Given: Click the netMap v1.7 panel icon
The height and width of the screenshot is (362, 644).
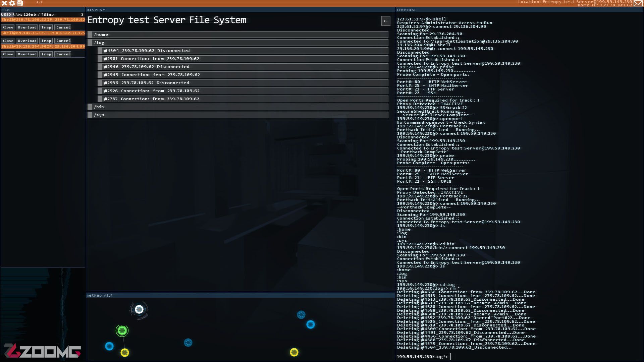Looking at the screenshot, I should pos(100,295).
